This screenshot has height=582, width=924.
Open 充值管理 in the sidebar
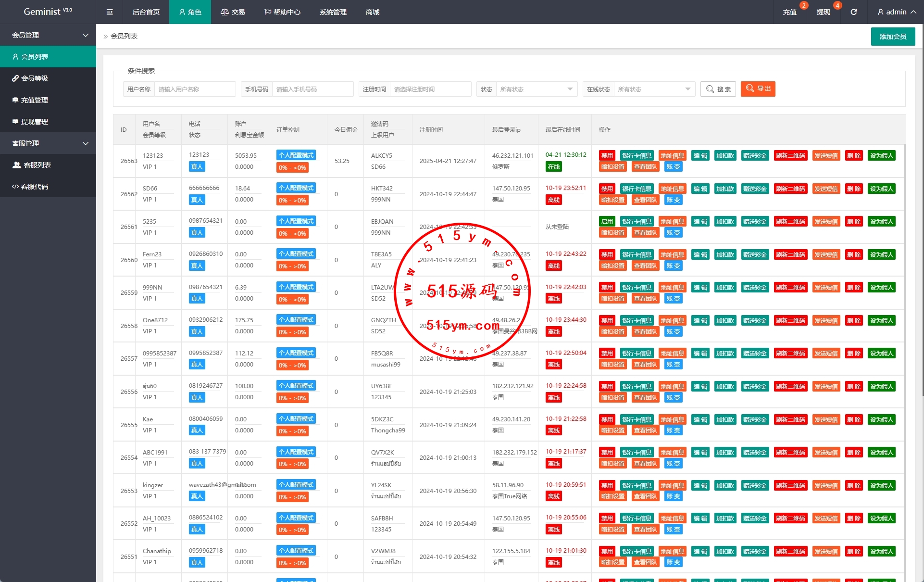click(x=35, y=100)
